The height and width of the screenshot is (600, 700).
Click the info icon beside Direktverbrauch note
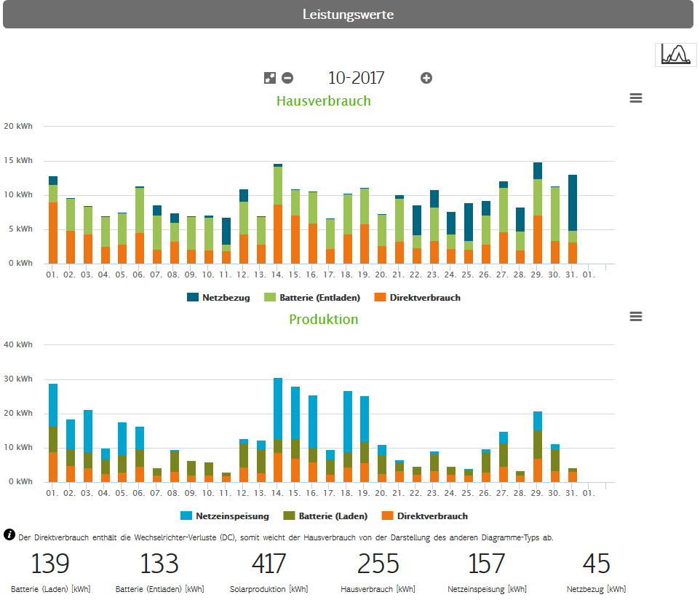(9, 535)
